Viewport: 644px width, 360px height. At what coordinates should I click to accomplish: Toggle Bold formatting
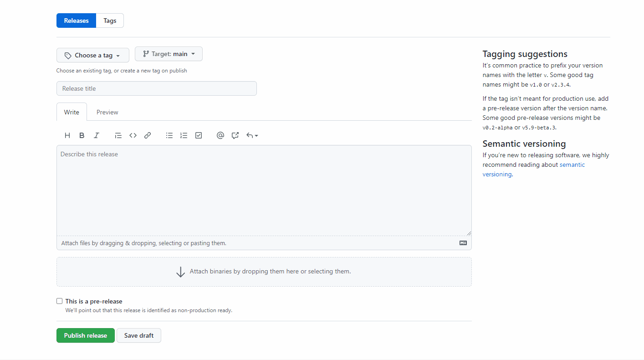pos(82,135)
